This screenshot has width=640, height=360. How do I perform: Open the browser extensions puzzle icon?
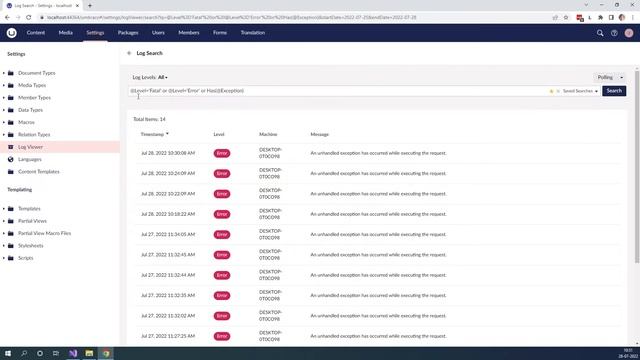click(600, 18)
